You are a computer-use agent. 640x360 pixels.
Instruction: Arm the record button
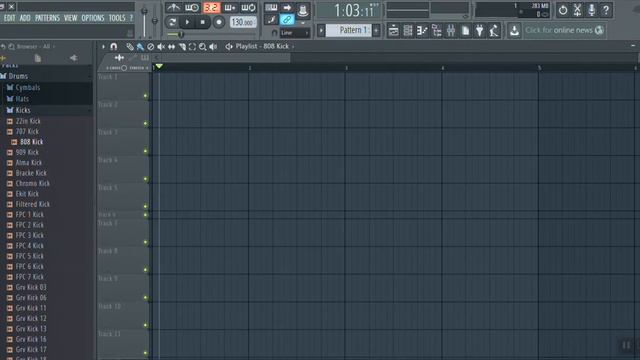tap(219, 22)
